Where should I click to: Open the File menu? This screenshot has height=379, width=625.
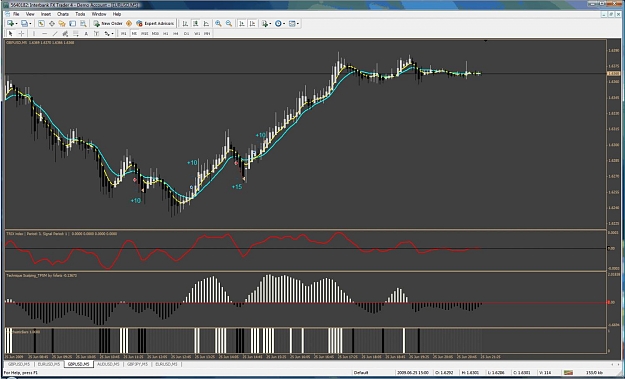pos(16,14)
